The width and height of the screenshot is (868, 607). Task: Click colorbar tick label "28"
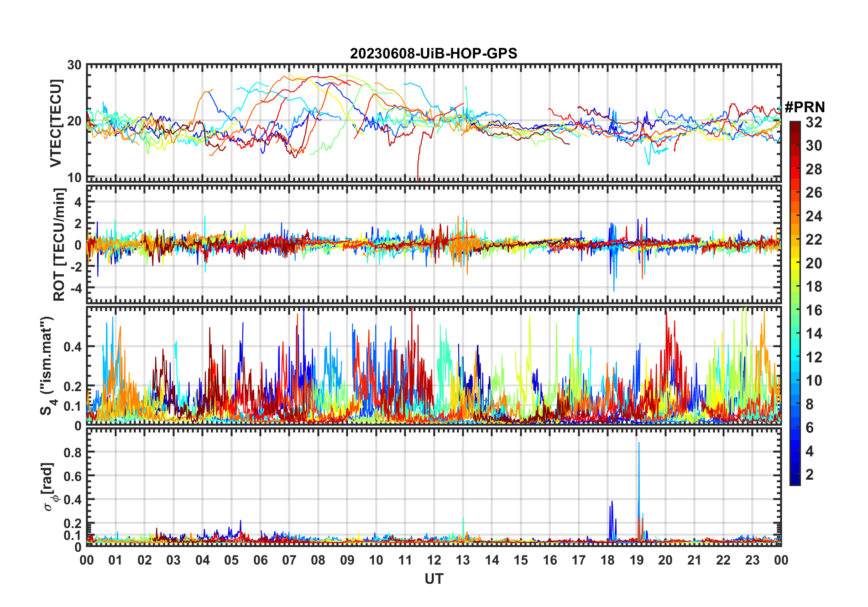pos(814,169)
